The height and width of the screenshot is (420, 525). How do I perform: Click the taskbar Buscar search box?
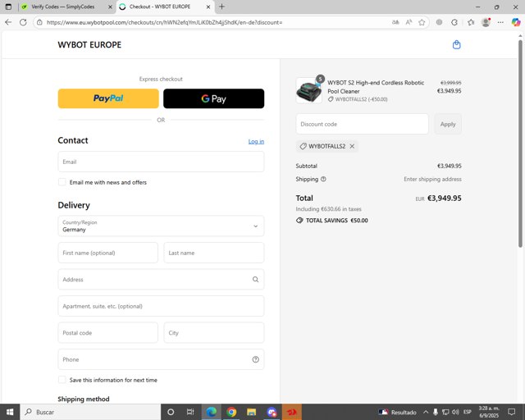pos(91,412)
